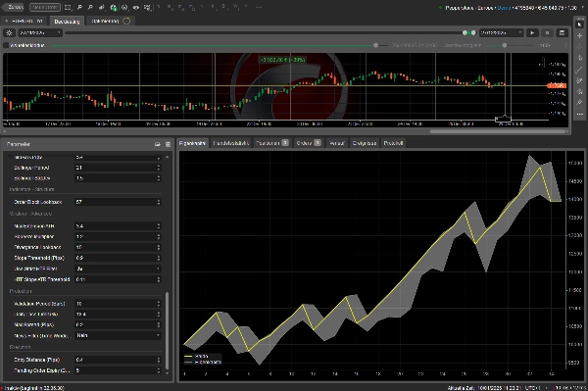
Task: Click the zoom in magnifier icon
Action: [x=79, y=7]
